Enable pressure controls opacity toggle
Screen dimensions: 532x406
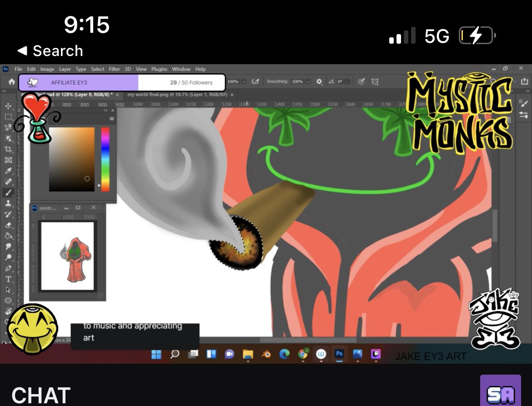pos(256,81)
